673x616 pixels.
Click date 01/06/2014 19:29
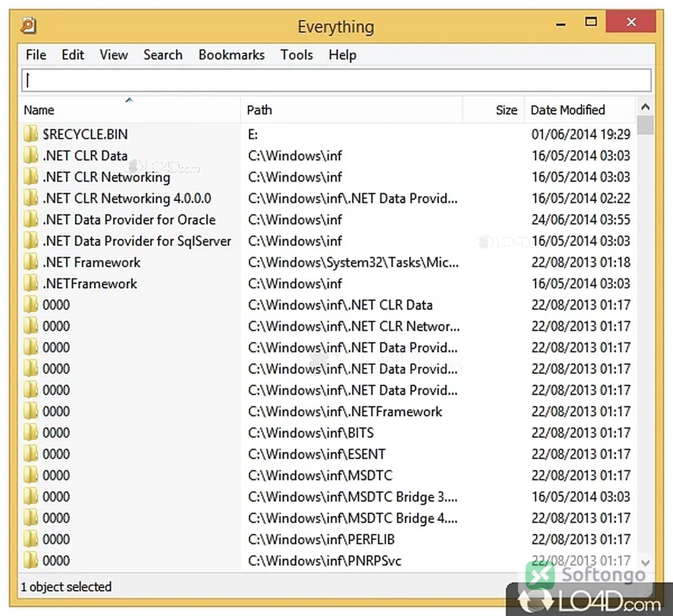(x=581, y=134)
